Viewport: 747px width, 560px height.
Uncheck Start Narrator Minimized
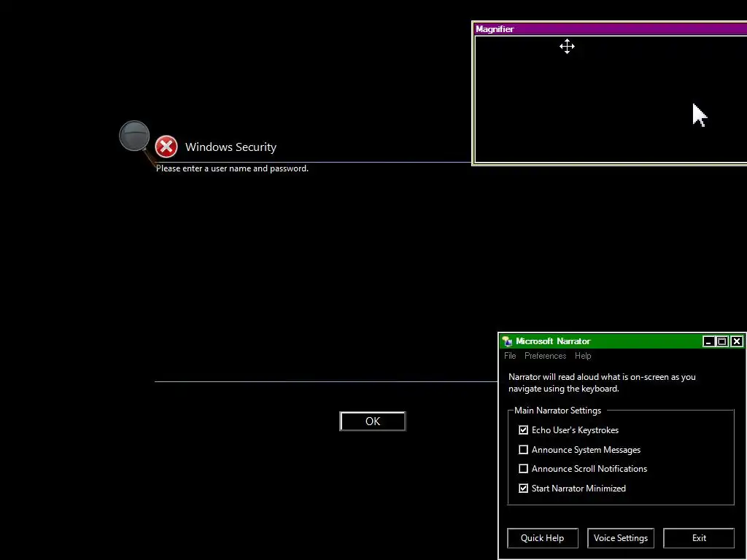click(523, 488)
